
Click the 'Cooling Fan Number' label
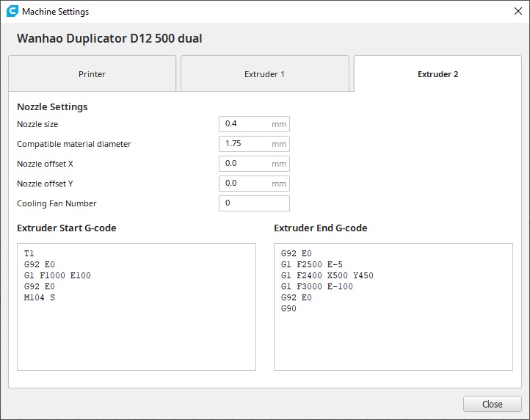57,203
